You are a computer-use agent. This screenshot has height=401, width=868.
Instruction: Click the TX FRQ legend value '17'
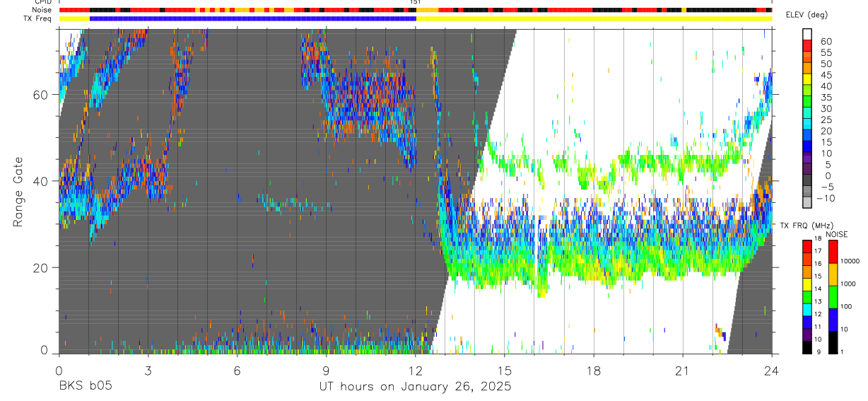pos(819,251)
